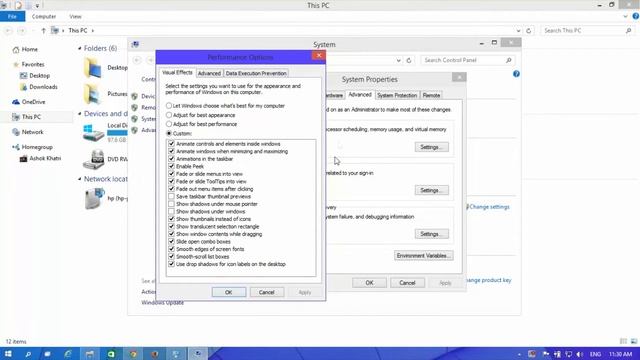Uncheck Smooth edges of screen fonts
Image resolution: width=640 pixels, height=360 pixels.
tap(171, 249)
